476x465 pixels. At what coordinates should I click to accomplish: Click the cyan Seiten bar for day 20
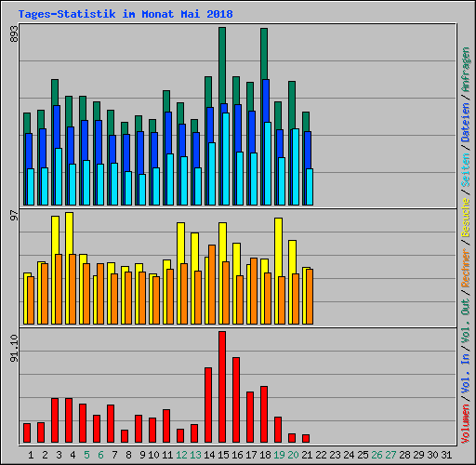296,166
